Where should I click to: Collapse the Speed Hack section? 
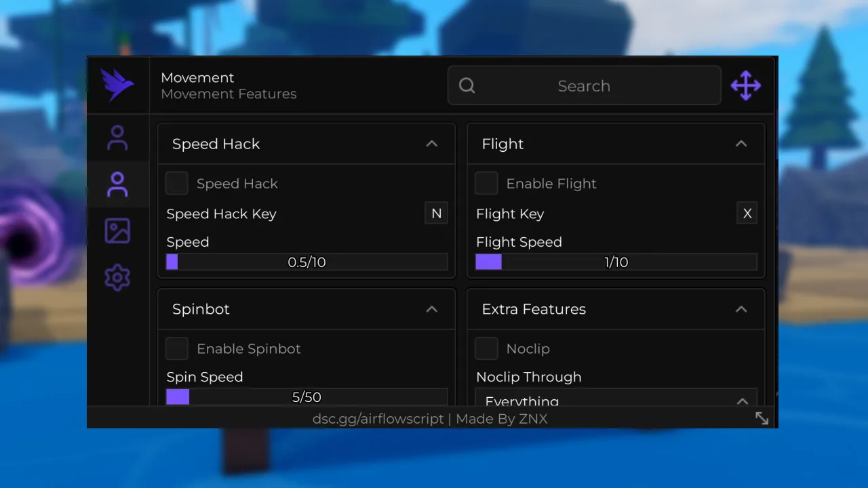click(x=431, y=144)
